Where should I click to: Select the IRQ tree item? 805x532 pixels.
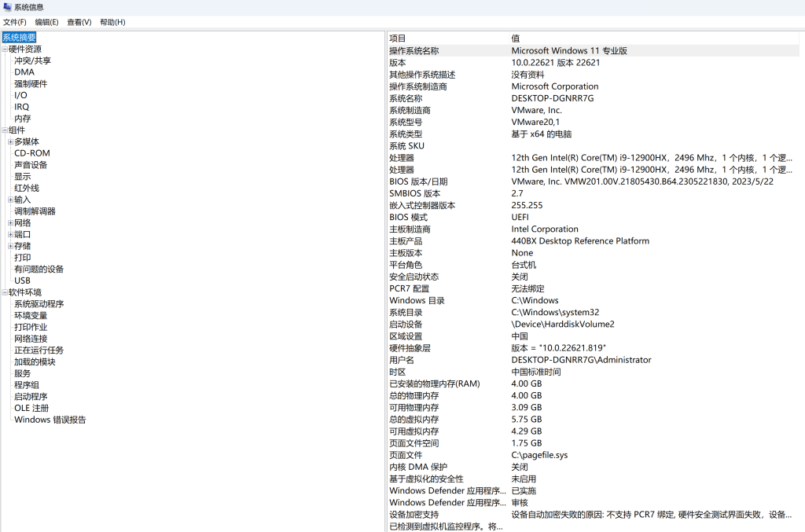[21, 107]
